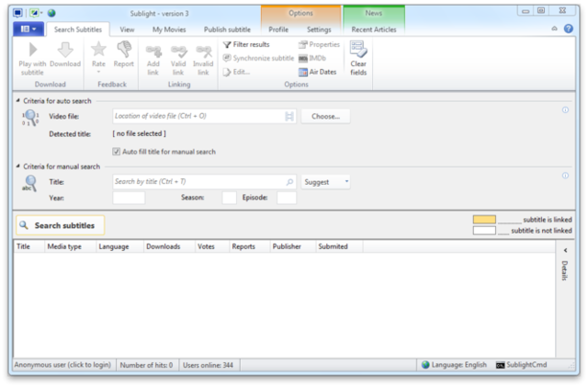
Task: Click the Valid link icon
Action: (x=178, y=51)
